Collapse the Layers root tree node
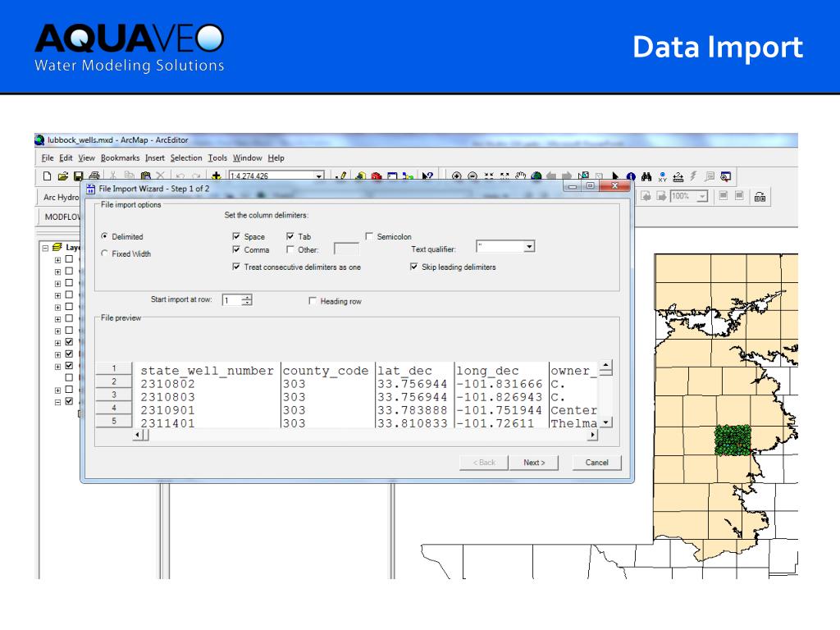This screenshot has height=630, width=840. [46, 248]
